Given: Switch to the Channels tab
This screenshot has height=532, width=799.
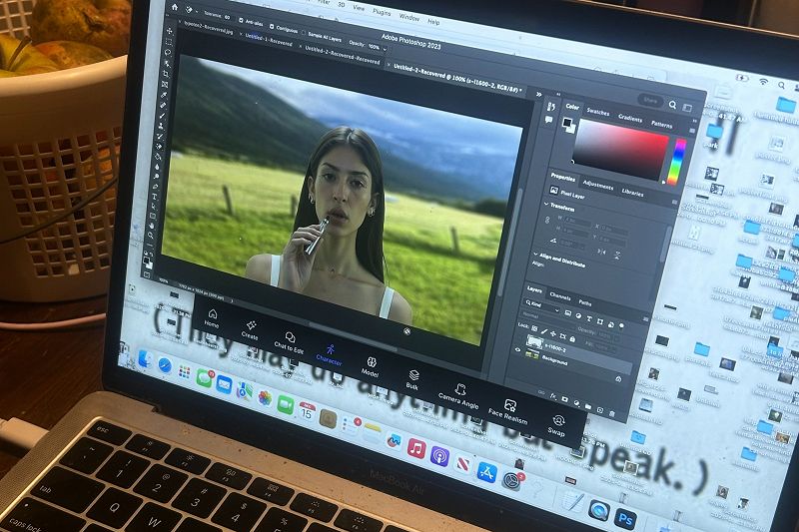Looking at the screenshot, I should (560, 296).
